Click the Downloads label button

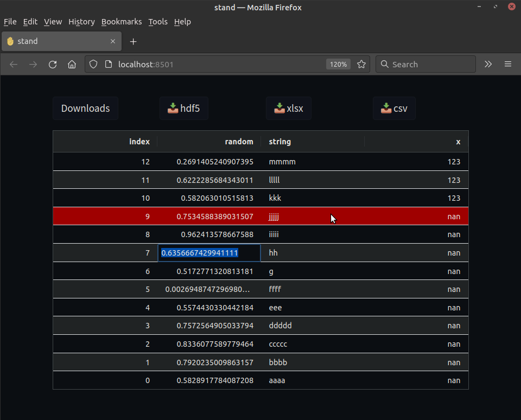click(85, 109)
